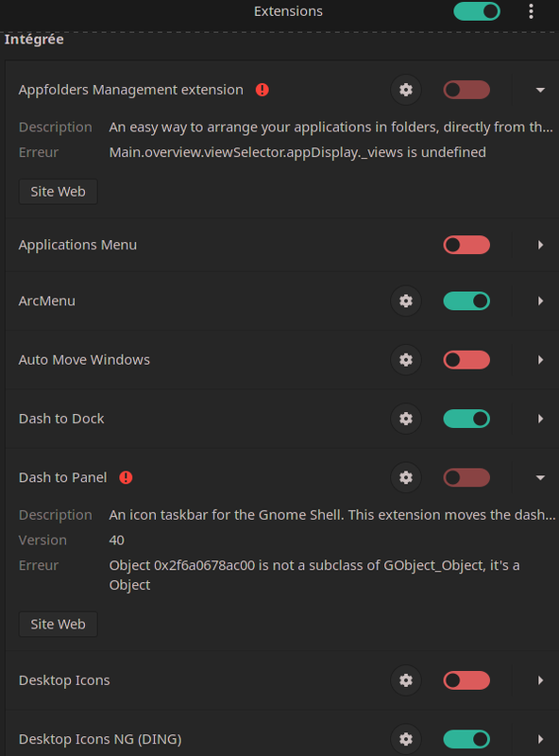The image size is (559, 756).
Task: Disable the ArcMenu extension switch
Action: [466, 301]
